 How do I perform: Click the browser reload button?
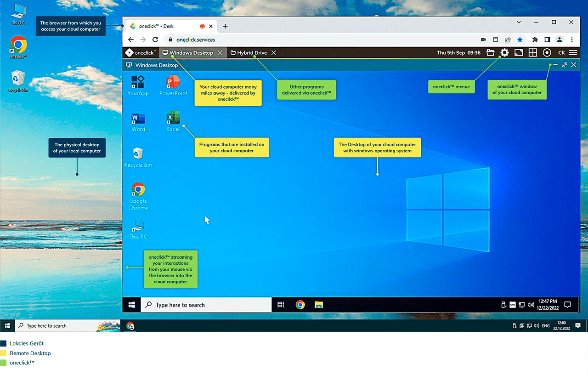pos(155,40)
